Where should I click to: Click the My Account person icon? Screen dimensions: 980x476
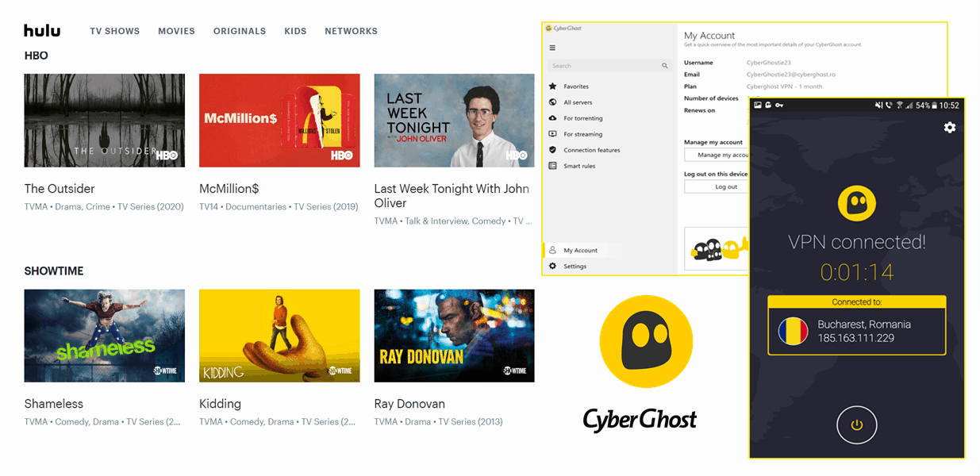553,250
